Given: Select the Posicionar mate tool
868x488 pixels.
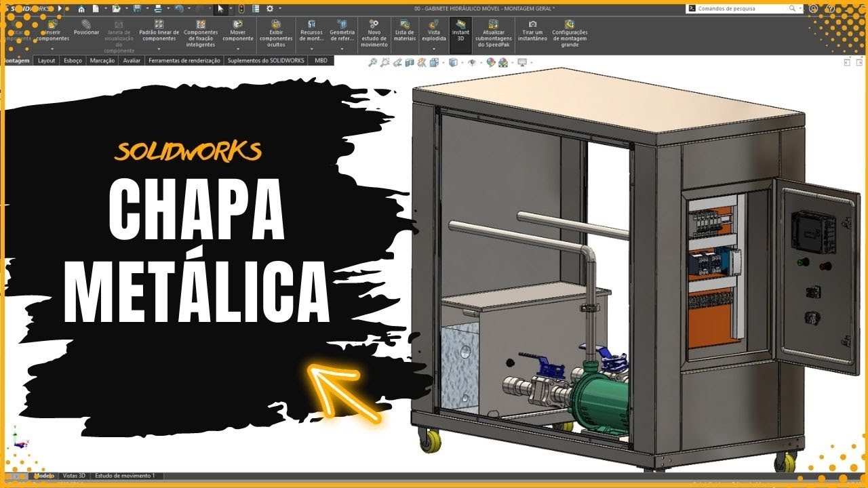Looking at the screenshot, I should [x=86, y=28].
